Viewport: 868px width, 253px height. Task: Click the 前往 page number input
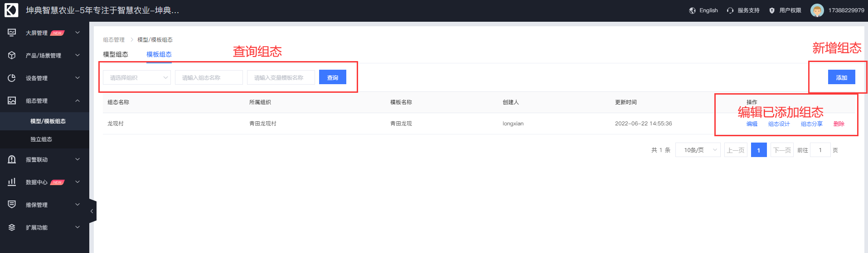[820, 150]
